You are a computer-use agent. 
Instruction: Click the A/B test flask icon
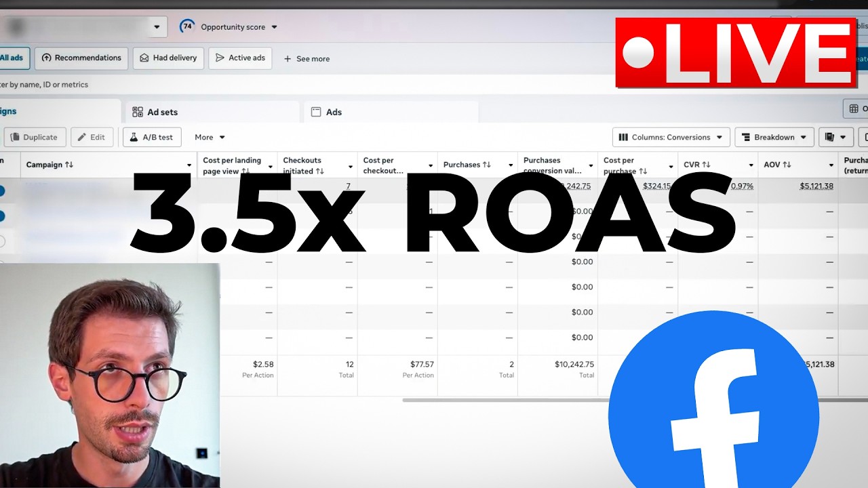(x=134, y=137)
